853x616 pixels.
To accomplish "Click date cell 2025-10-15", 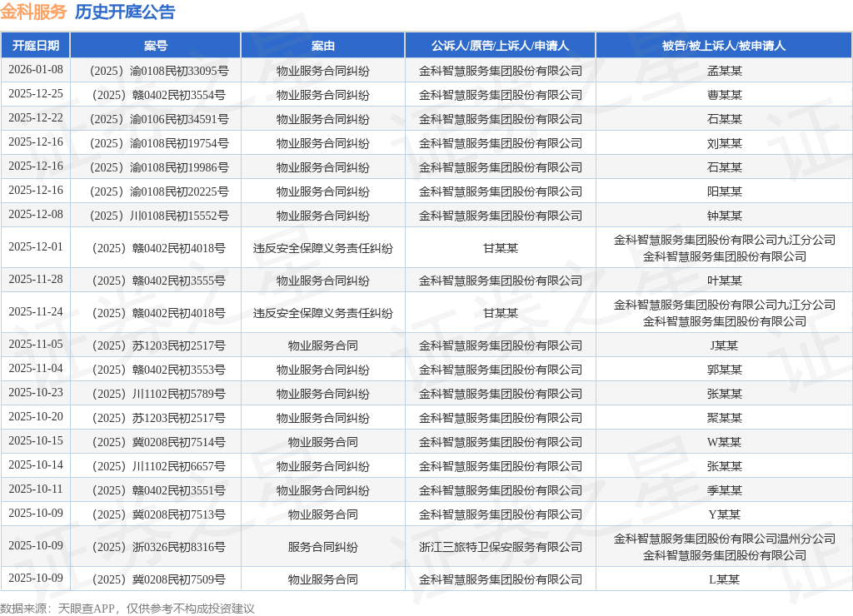I will pos(36,441).
